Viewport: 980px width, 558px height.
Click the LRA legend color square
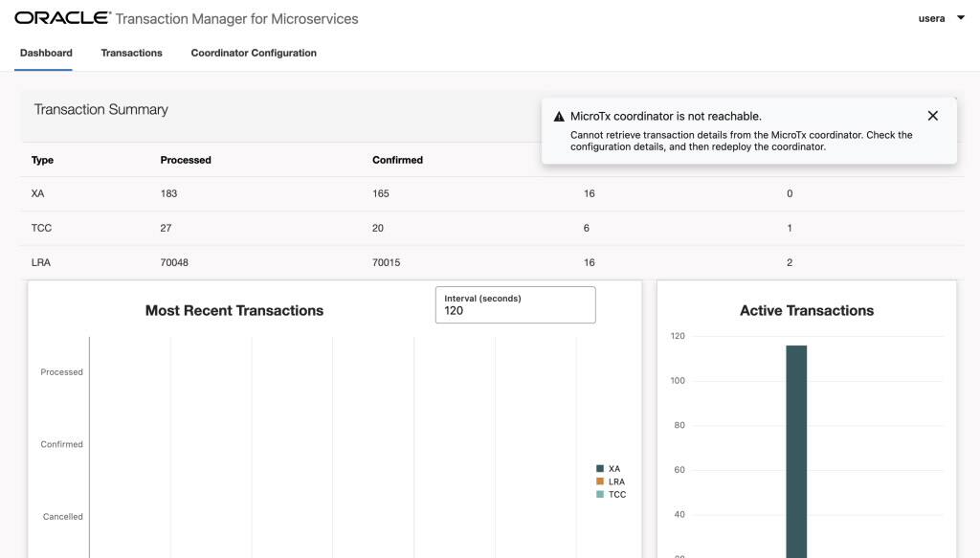pyautogui.click(x=599, y=481)
